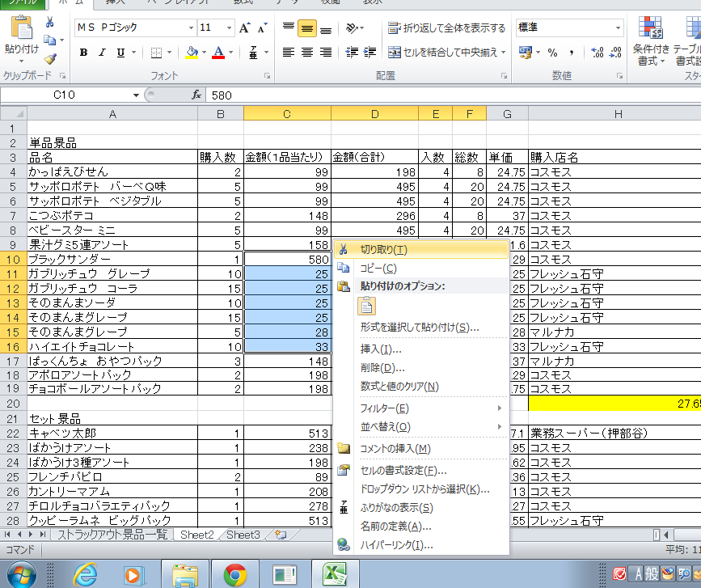Expand フィルター(E) submenu
Viewport: 701px width, 588px height.
tap(420, 408)
